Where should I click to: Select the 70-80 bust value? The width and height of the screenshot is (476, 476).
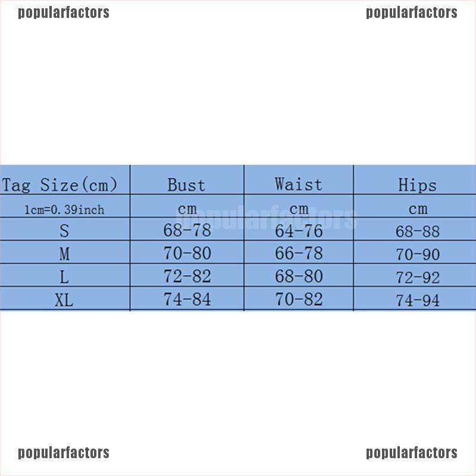[187, 253]
